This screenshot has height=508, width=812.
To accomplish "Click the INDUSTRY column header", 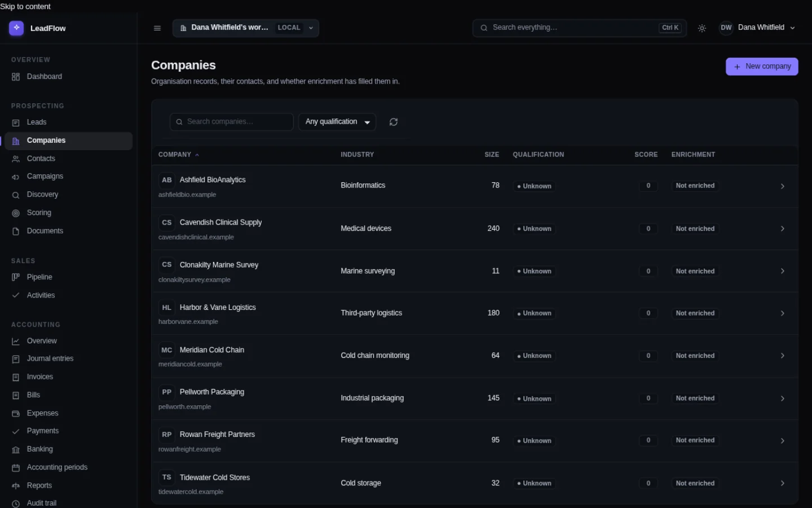I will 357,155.
